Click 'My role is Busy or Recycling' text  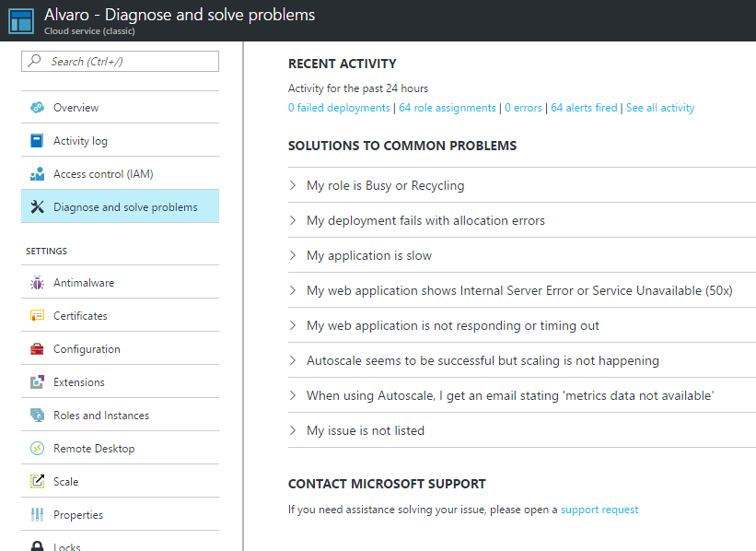(385, 185)
